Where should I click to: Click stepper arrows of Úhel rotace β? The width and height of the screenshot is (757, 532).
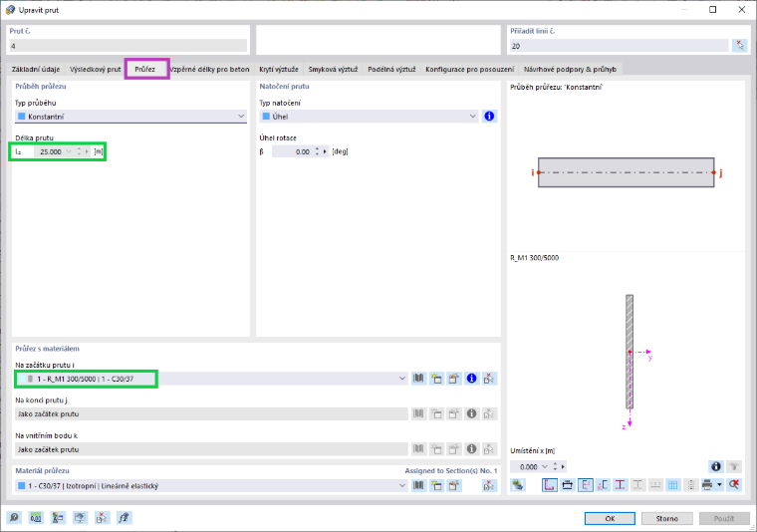coord(317,151)
